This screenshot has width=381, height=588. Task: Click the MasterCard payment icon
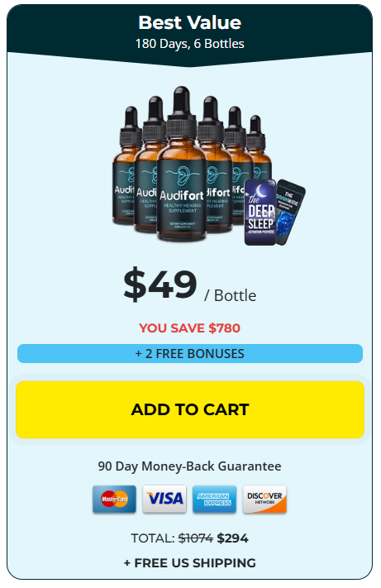click(x=114, y=500)
